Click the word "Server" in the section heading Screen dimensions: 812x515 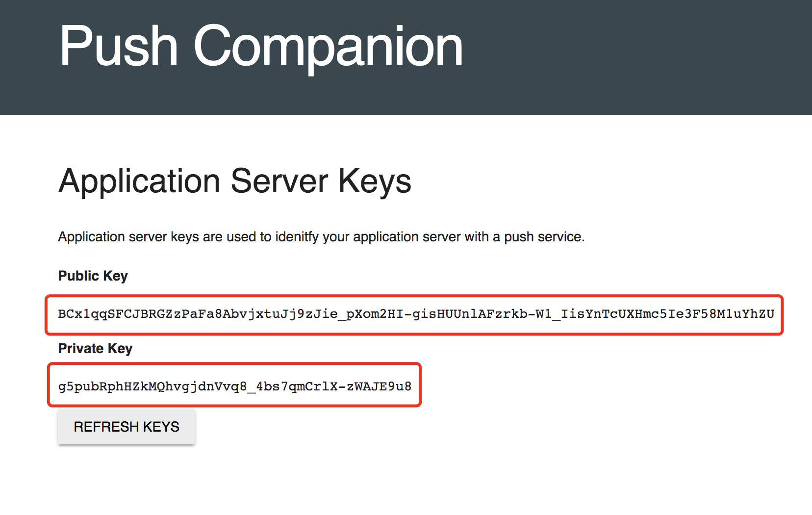[279, 181]
